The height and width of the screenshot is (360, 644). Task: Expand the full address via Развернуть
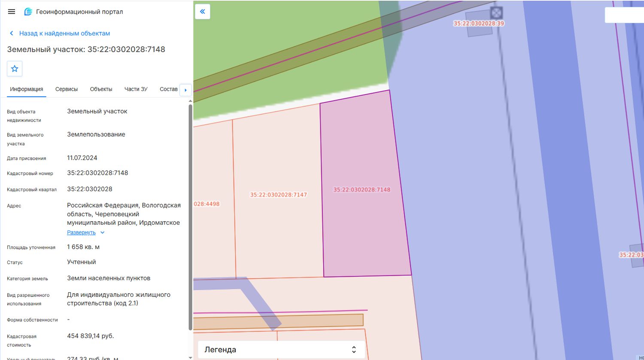pos(81,232)
